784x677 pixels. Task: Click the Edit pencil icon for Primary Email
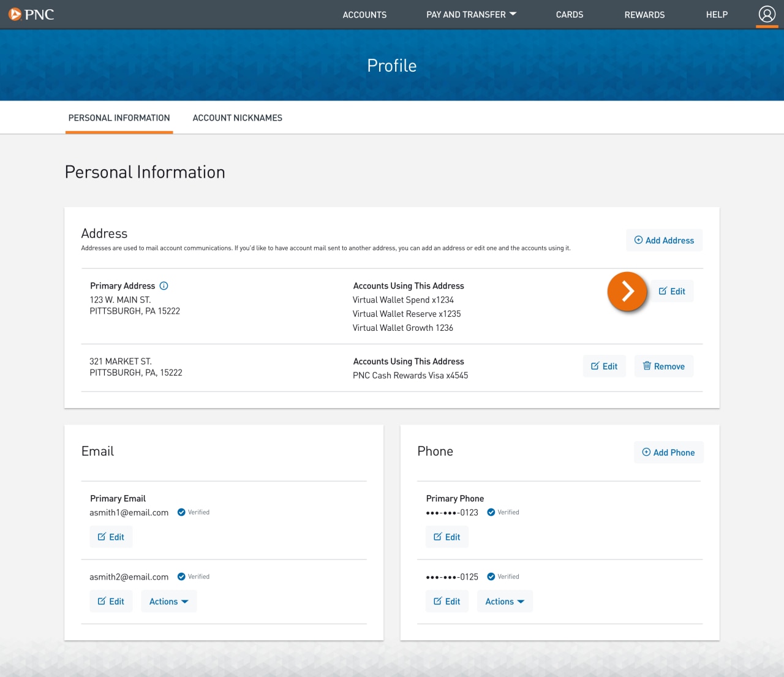[102, 536]
